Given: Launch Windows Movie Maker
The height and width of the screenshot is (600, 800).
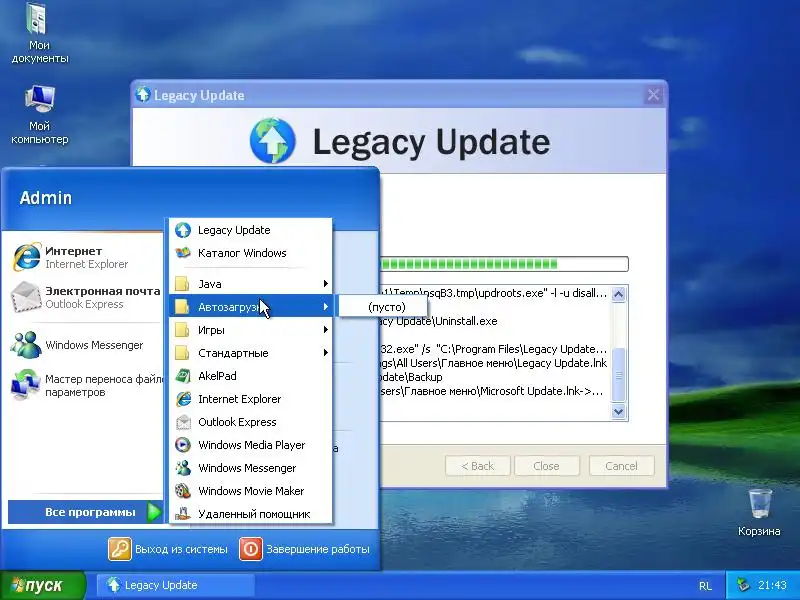Looking at the screenshot, I should 251,491.
